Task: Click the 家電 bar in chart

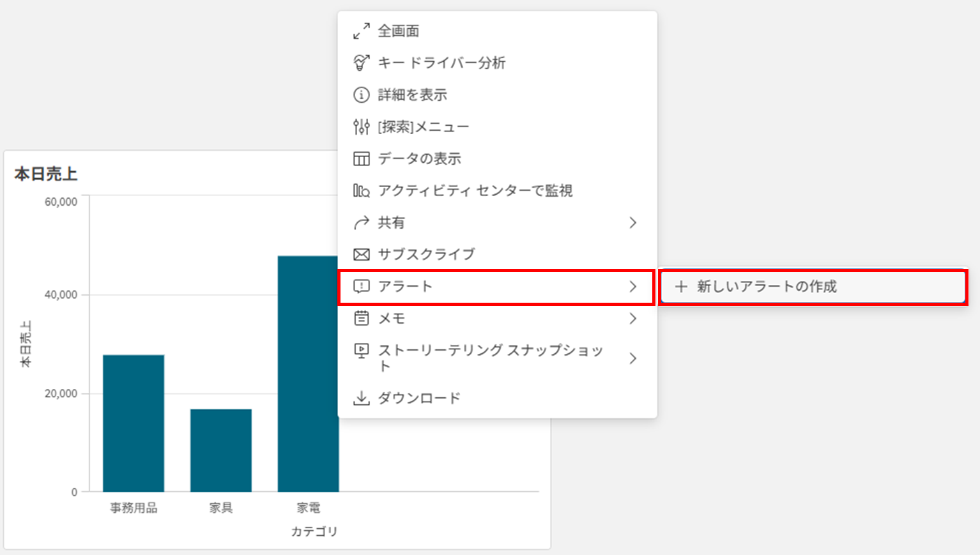Action: coord(308,374)
